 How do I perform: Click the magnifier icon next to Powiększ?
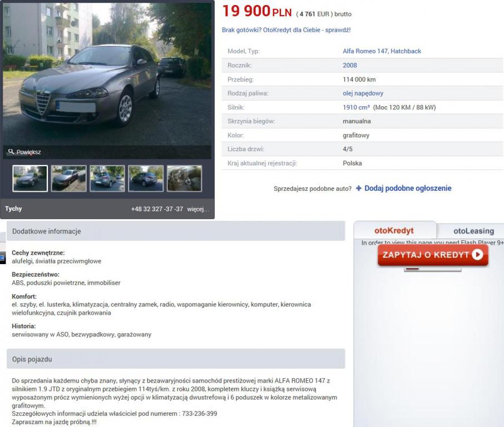point(11,151)
